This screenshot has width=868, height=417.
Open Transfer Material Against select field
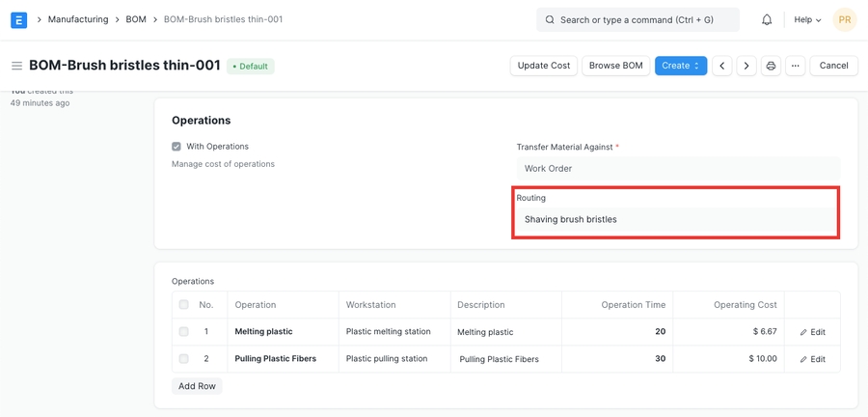tap(677, 168)
